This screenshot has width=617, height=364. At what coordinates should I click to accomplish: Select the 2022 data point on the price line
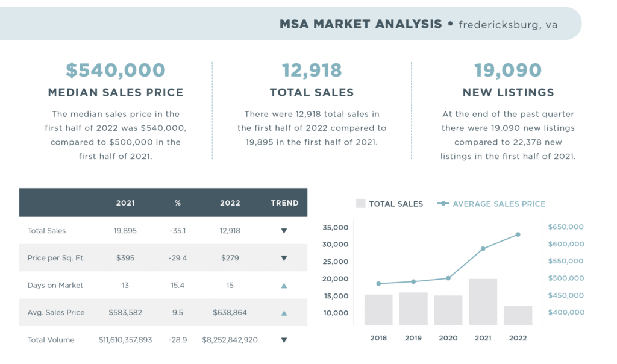[x=518, y=234]
